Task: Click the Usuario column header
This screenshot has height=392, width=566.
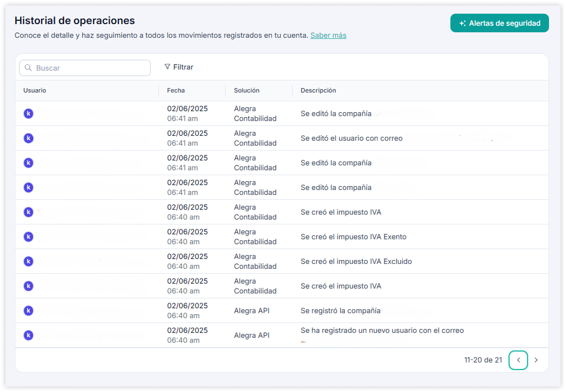Action: (35, 90)
